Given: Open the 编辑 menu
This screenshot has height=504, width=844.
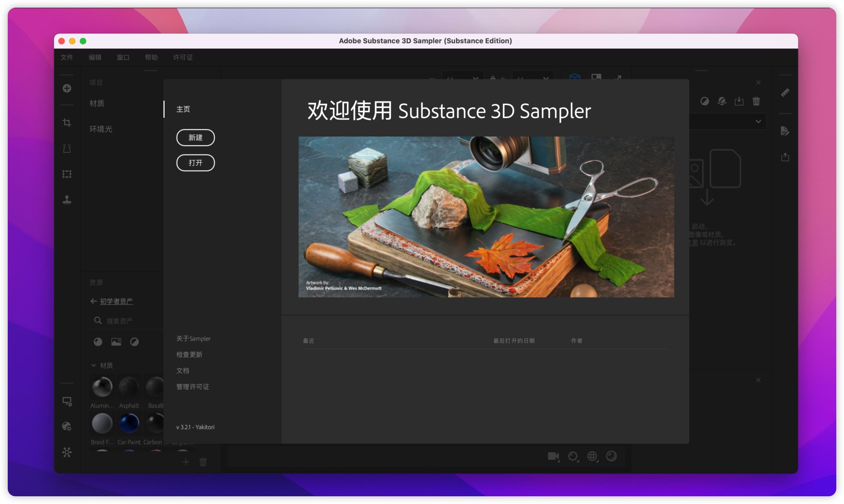Looking at the screenshot, I should pyautogui.click(x=95, y=58).
